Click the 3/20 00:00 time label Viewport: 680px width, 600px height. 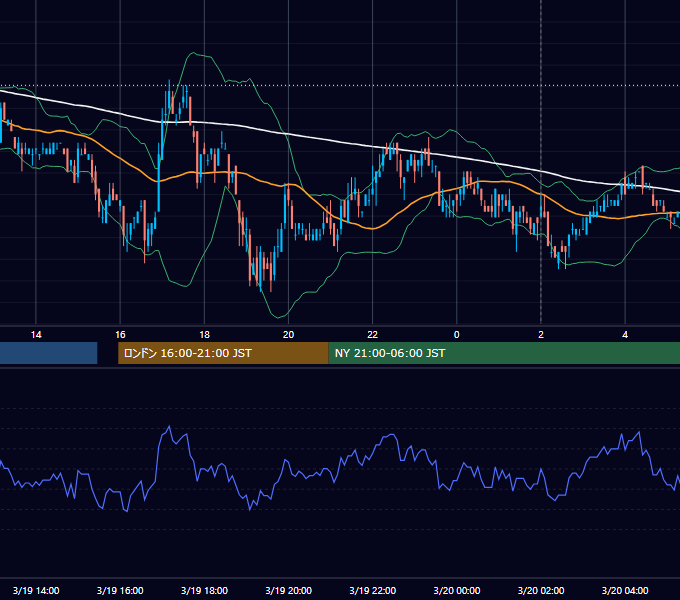coord(457,590)
